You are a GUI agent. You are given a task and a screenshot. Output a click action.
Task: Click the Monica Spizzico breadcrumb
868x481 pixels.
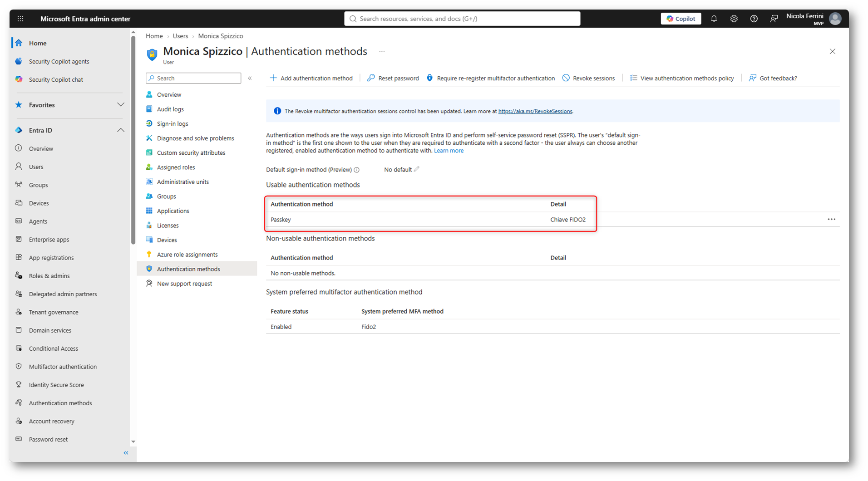click(x=221, y=36)
